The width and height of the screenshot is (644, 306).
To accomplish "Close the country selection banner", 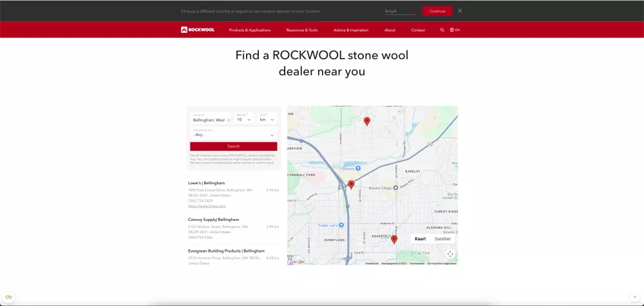I will tap(460, 11).
